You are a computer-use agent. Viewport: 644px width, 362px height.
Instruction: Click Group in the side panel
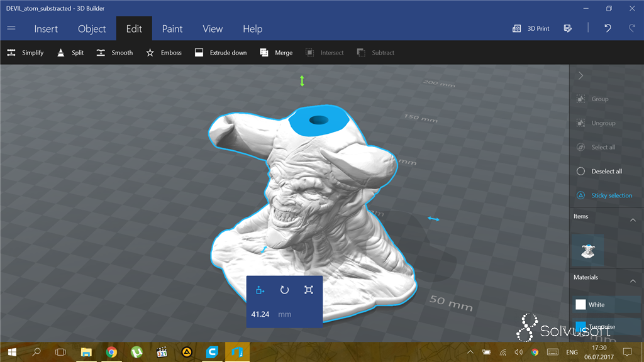(x=592, y=99)
